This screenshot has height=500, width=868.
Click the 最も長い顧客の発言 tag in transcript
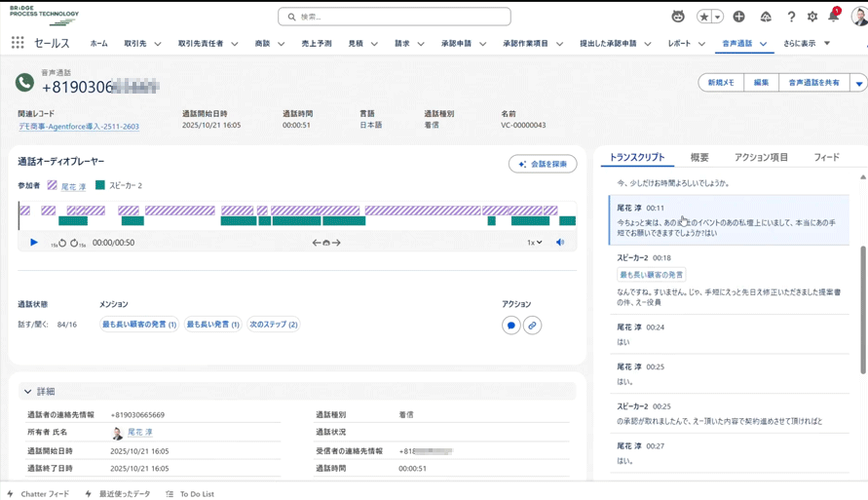651,275
